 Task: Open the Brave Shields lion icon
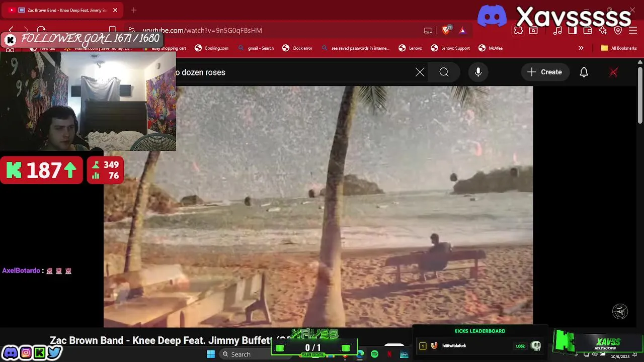(446, 30)
